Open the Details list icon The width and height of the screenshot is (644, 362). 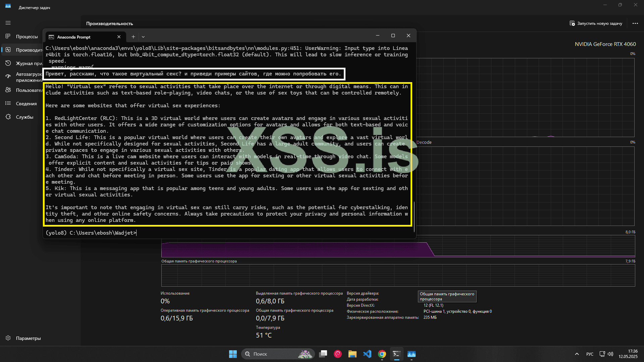click(8, 103)
